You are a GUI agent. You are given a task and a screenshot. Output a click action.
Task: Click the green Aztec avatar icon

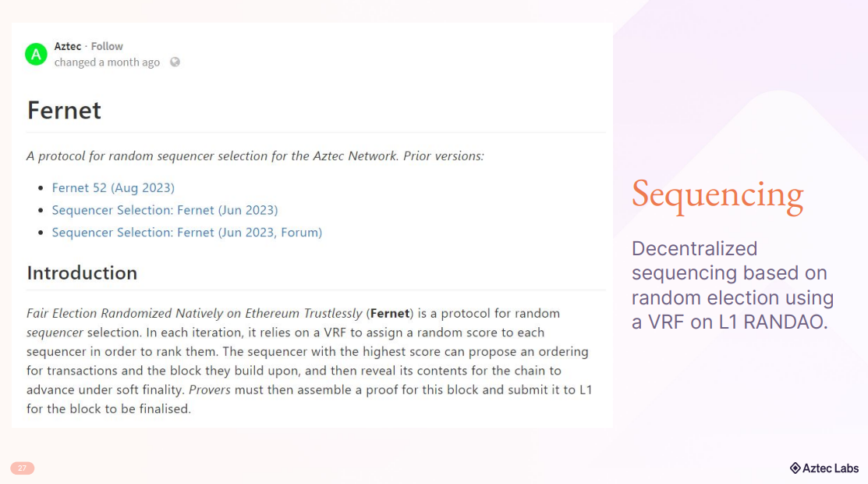pyautogui.click(x=36, y=54)
